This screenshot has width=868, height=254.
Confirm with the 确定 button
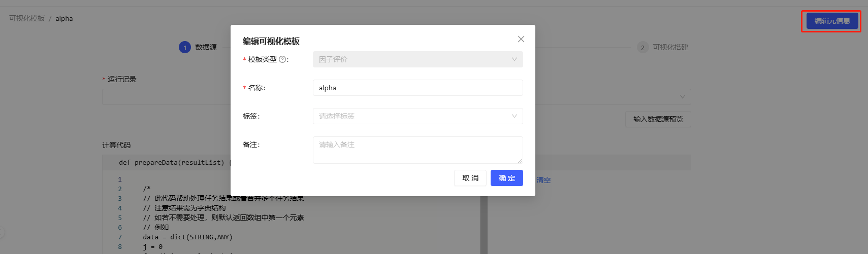[x=506, y=178]
